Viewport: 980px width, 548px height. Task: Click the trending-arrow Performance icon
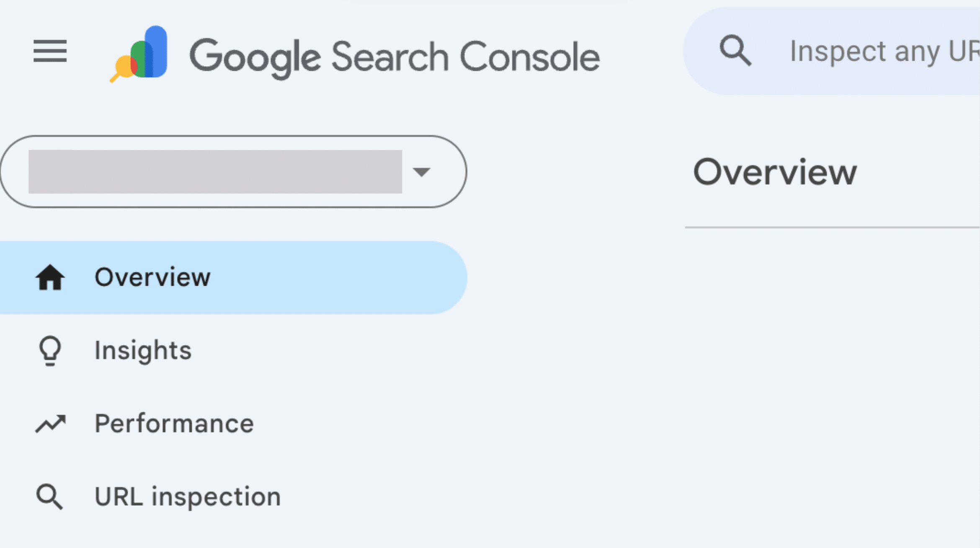(50, 424)
